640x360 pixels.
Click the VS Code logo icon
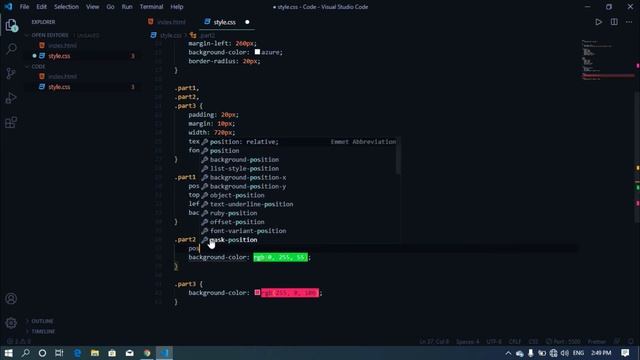click(x=8, y=7)
